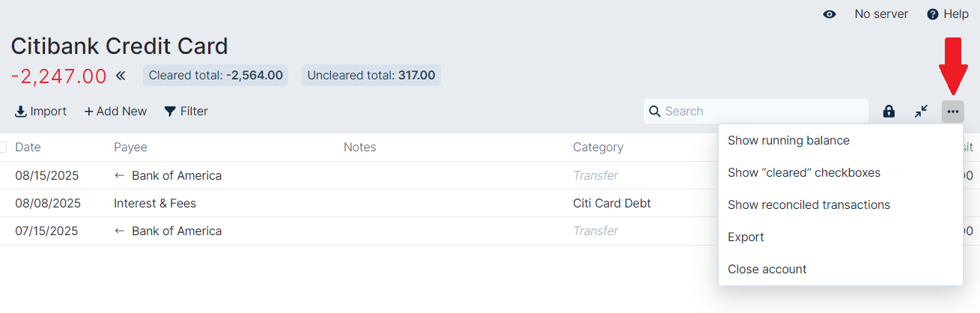Click the lock reconcile icon
Image resolution: width=980 pixels, height=313 pixels.
pos(889,112)
